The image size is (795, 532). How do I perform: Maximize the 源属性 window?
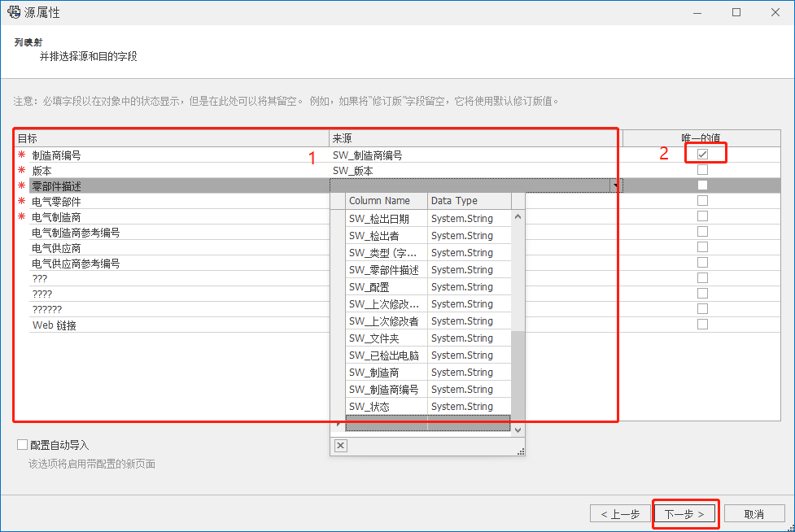point(736,12)
